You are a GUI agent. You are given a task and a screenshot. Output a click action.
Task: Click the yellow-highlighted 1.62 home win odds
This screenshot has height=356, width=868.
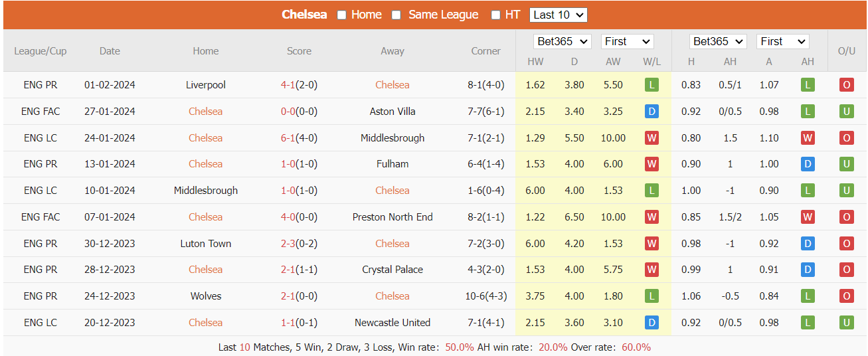(535, 85)
